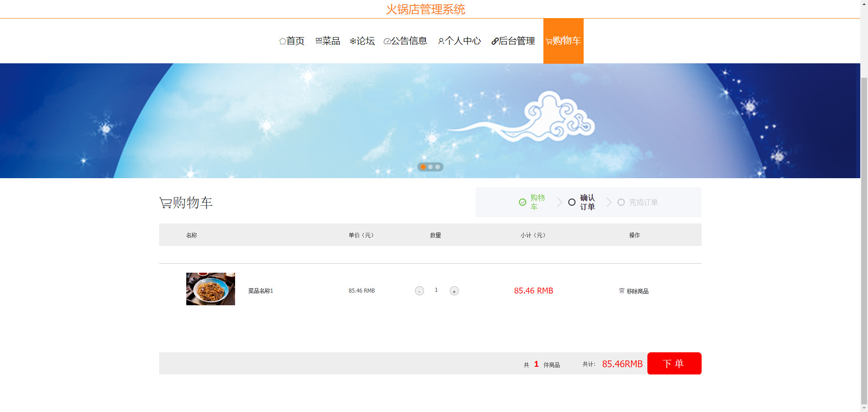Select the 购物车 cart tab

coord(563,41)
